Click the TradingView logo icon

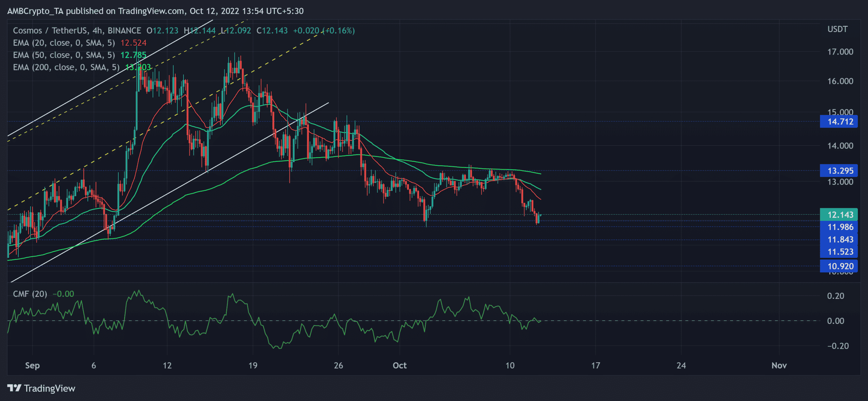coord(14,388)
